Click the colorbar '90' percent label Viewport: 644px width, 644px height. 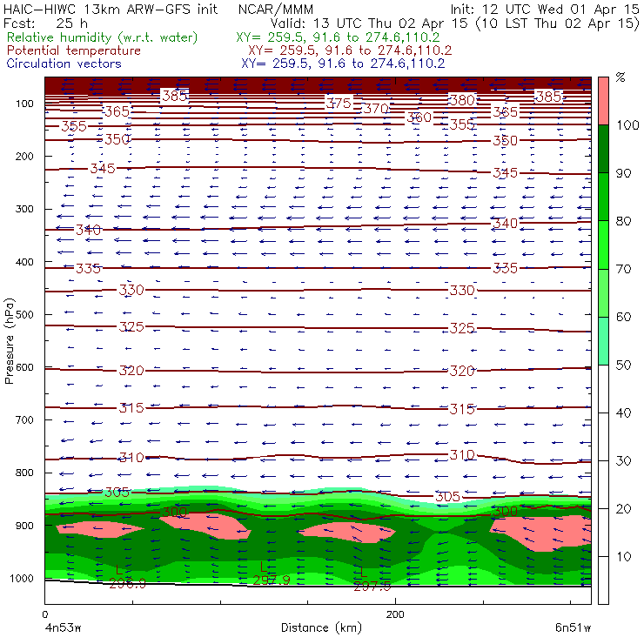[623, 173]
